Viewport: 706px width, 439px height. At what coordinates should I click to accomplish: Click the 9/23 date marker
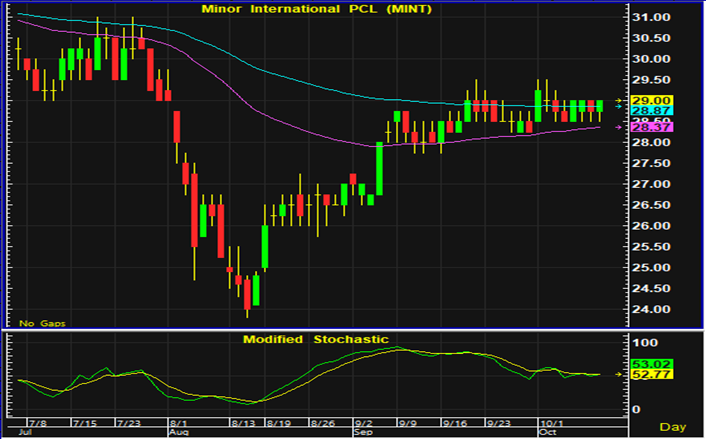tap(499, 424)
